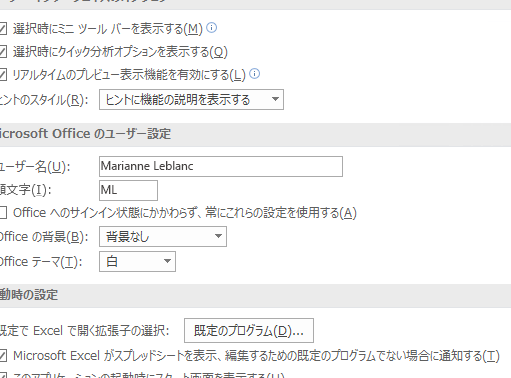This screenshot has width=511, height=378.
Task: Open info tip for live preview option
Action: coord(254,73)
